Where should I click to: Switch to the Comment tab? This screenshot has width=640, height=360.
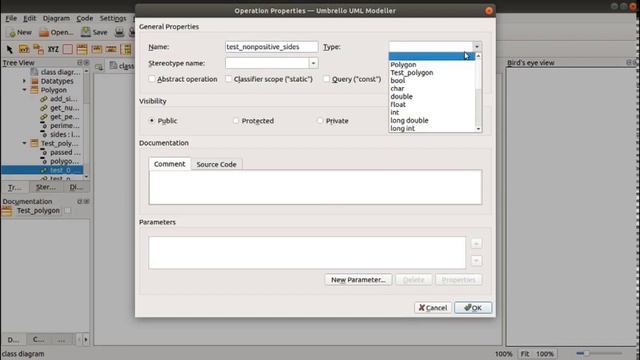point(169,164)
